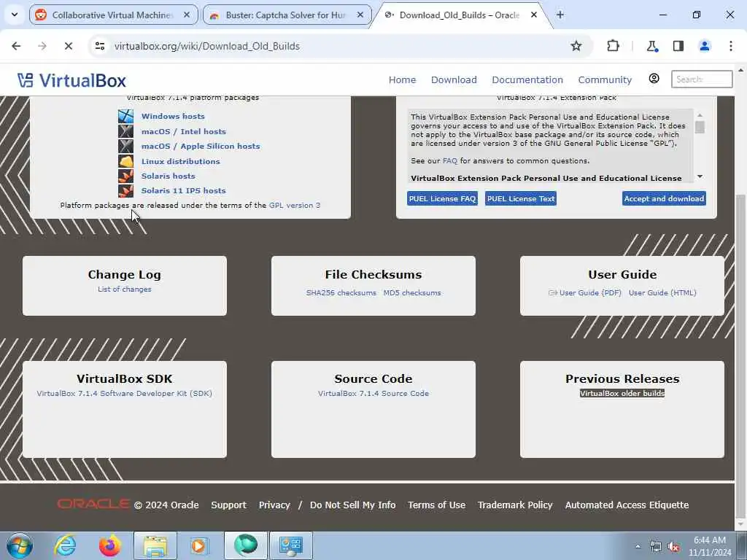Image resolution: width=747 pixels, height=560 pixels.
Task: Open the Community menu item
Action: coord(605,79)
